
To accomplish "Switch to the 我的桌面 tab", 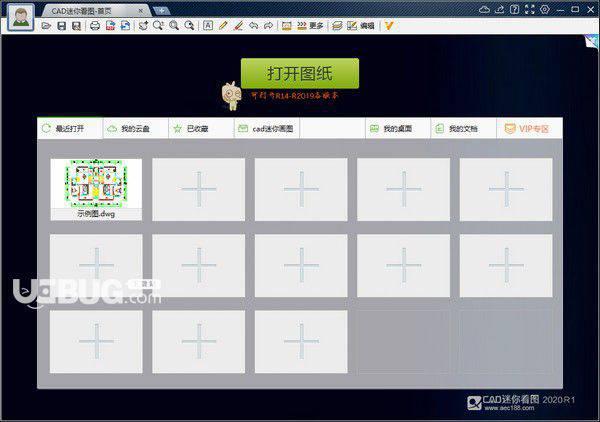I will (x=398, y=129).
